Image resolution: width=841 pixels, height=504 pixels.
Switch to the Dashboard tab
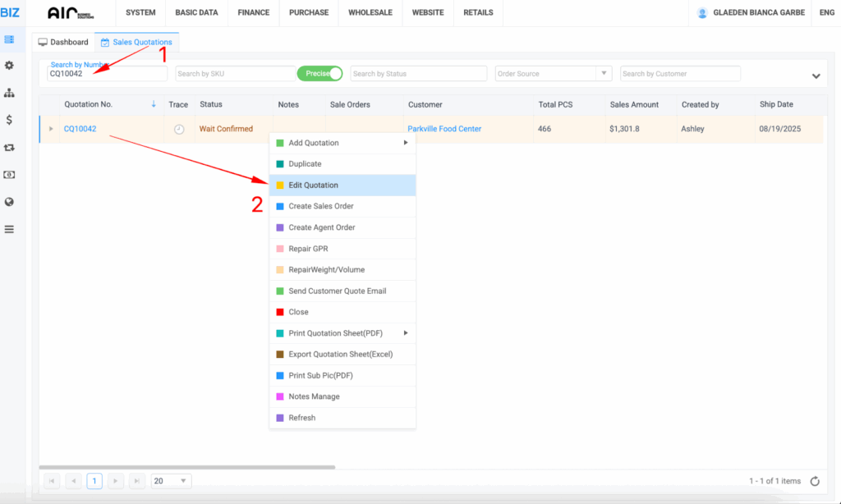coord(63,42)
